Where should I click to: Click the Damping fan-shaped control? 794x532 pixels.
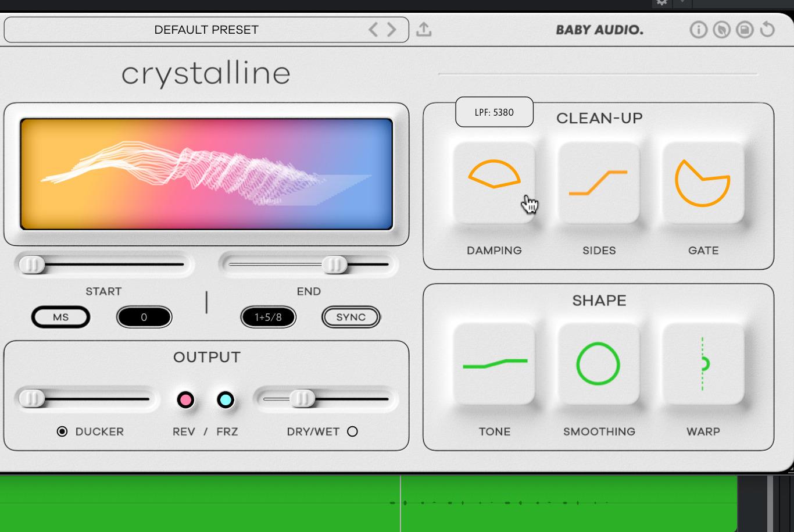pos(494,182)
